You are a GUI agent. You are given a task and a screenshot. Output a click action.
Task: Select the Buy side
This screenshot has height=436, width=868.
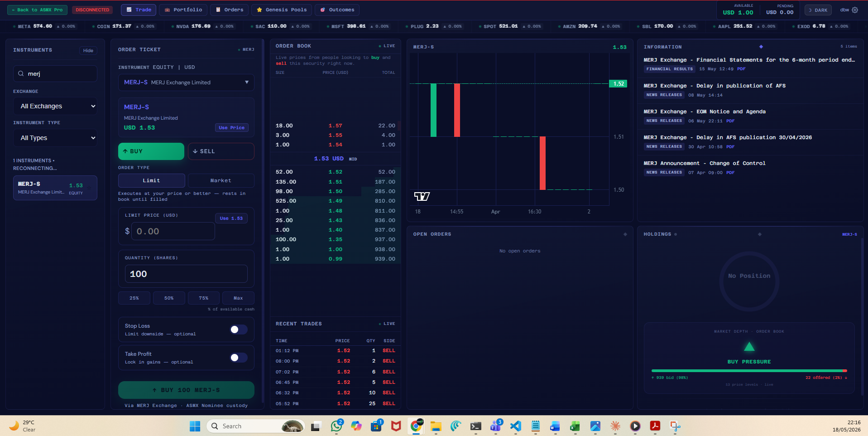[x=151, y=151]
